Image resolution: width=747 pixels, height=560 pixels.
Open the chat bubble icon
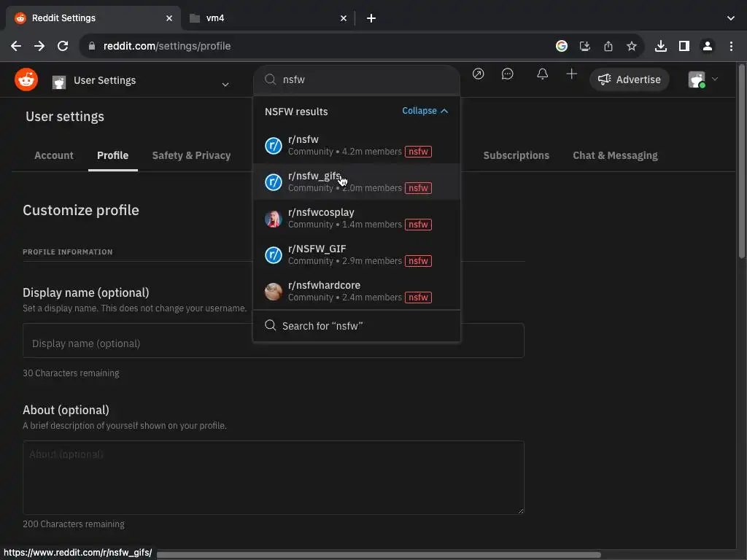click(x=508, y=74)
